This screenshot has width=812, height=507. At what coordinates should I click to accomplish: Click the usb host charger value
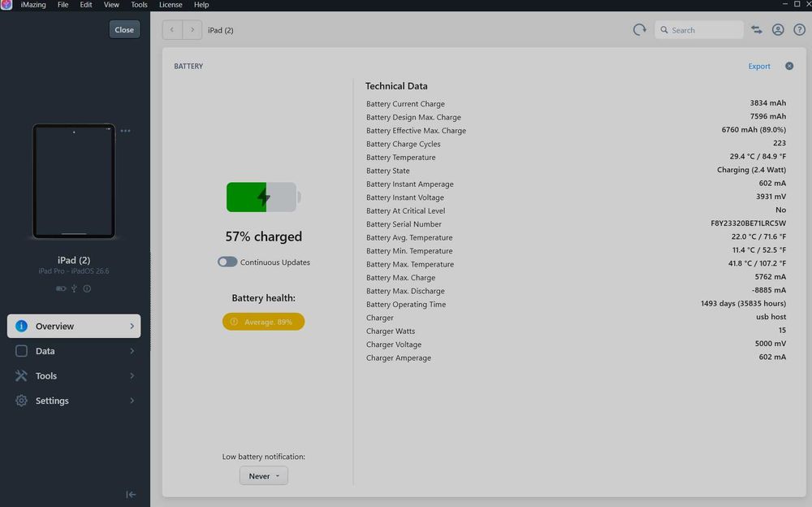pos(771,317)
